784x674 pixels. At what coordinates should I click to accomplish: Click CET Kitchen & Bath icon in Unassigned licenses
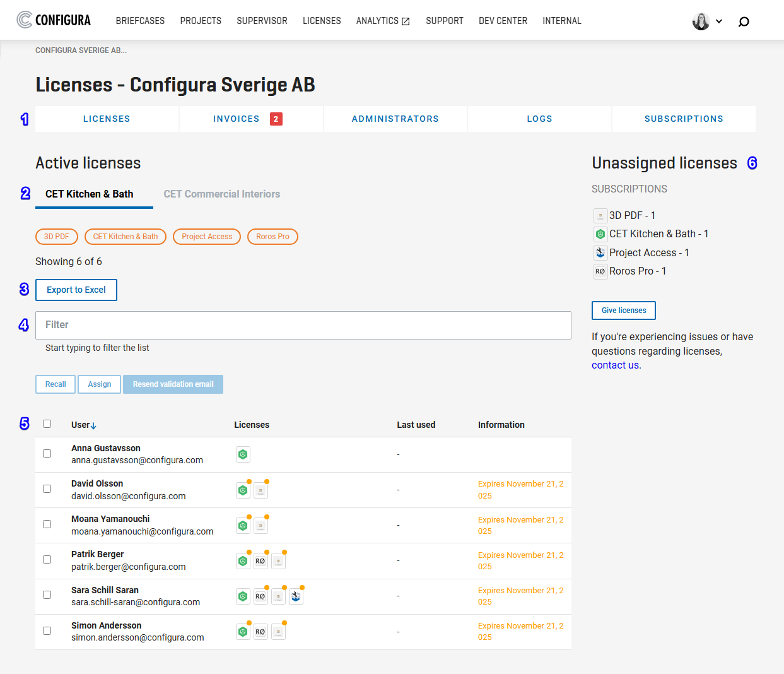600,234
